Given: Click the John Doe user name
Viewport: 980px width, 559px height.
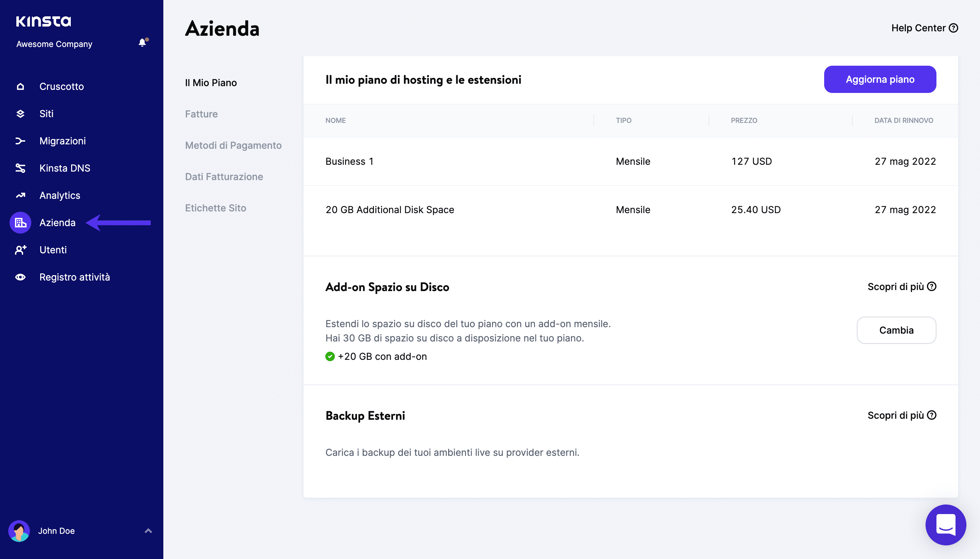Looking at the screenshot, I should (56, 531).
